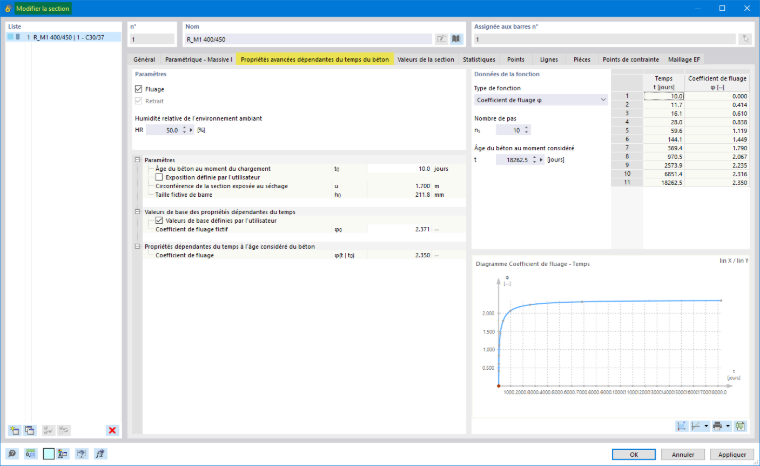This screenshot has width=760, height=466.
Task: Open the Points tab
Action: 516,59
